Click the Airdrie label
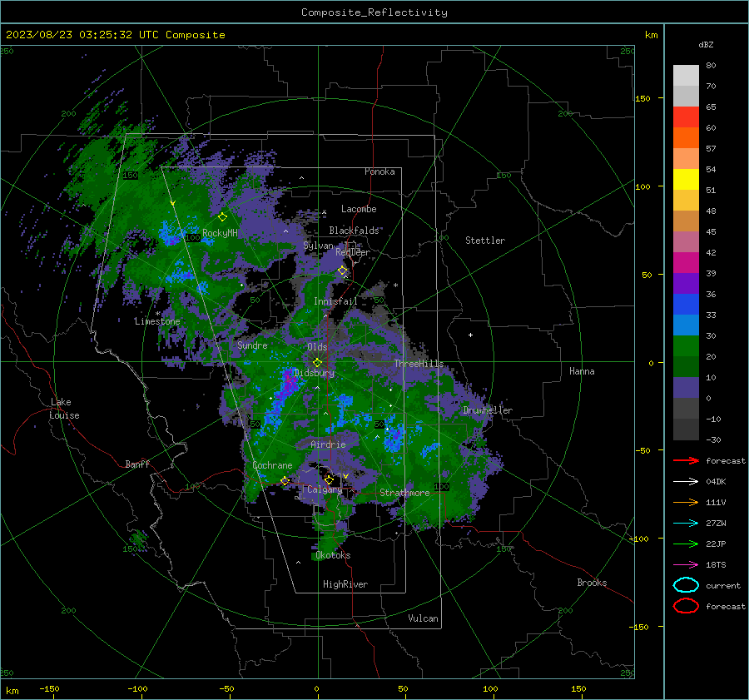This screenshot has width=749, height=700. click(328, 444)
